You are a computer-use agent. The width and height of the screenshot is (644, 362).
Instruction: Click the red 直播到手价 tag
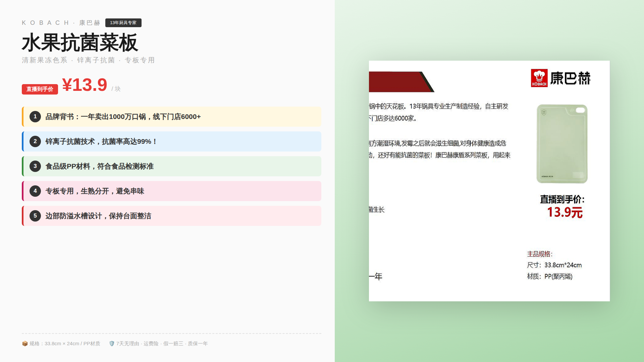click(x=40, y=89)
